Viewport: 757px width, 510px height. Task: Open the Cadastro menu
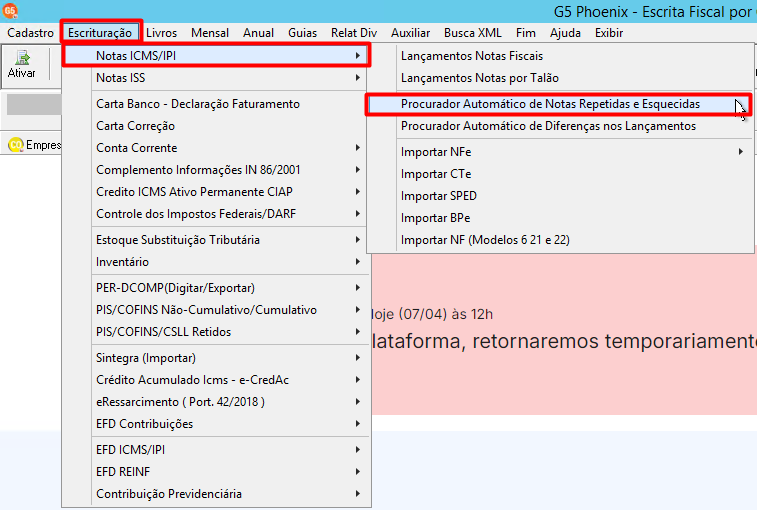[30, 33]
